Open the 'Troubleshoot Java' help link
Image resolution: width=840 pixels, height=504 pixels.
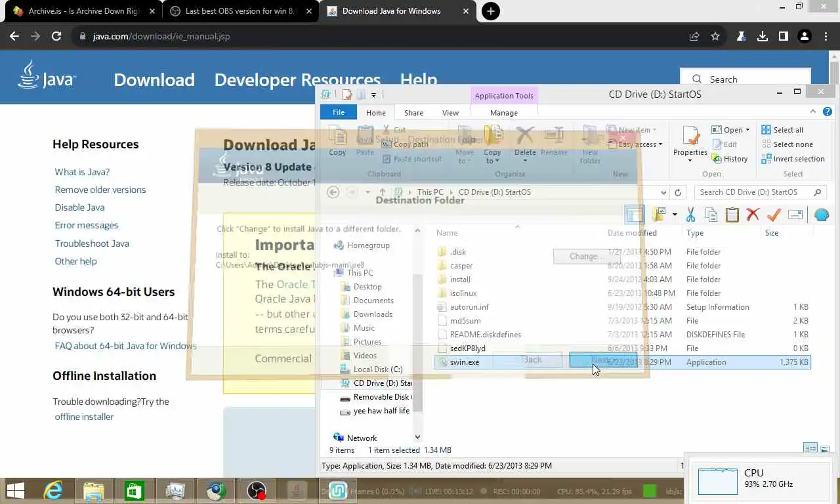coord(92,243)
